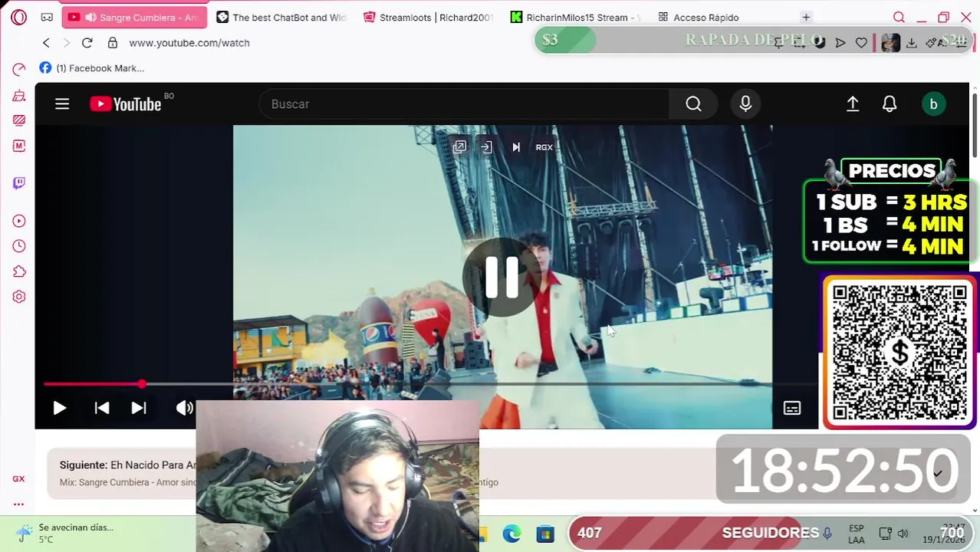The width and height of the screenshot is (980, 552).
Task: Pop video out with detach icon
Action: 459,147
